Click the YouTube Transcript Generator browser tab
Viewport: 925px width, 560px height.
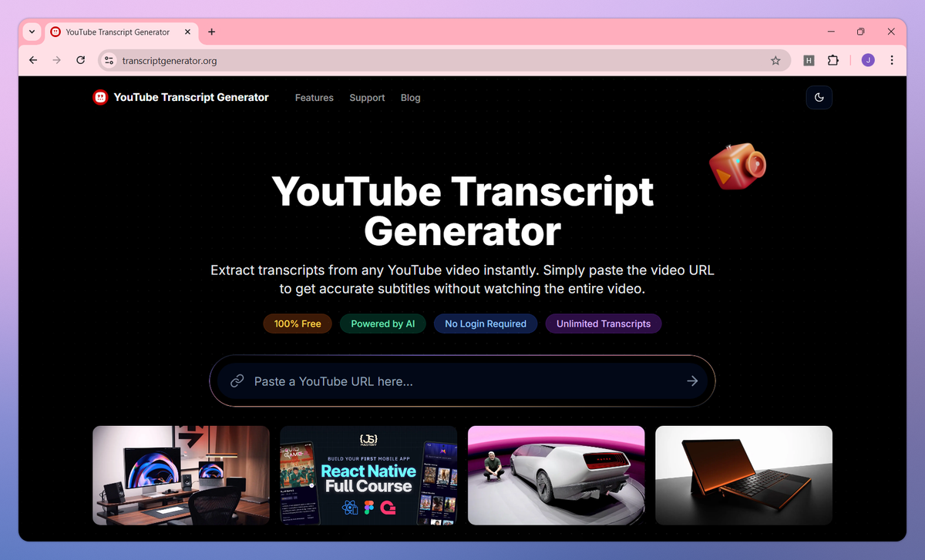(x=116, y=32)
